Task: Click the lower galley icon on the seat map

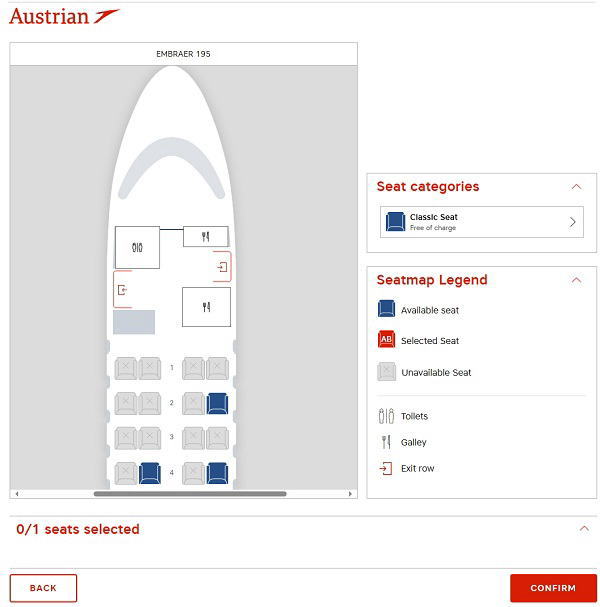Action: click(x=206, y=307)
